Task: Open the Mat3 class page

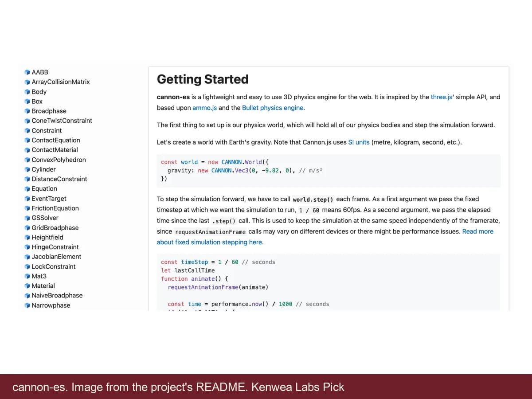Action: pyautogui.click(x=39, y=276)
